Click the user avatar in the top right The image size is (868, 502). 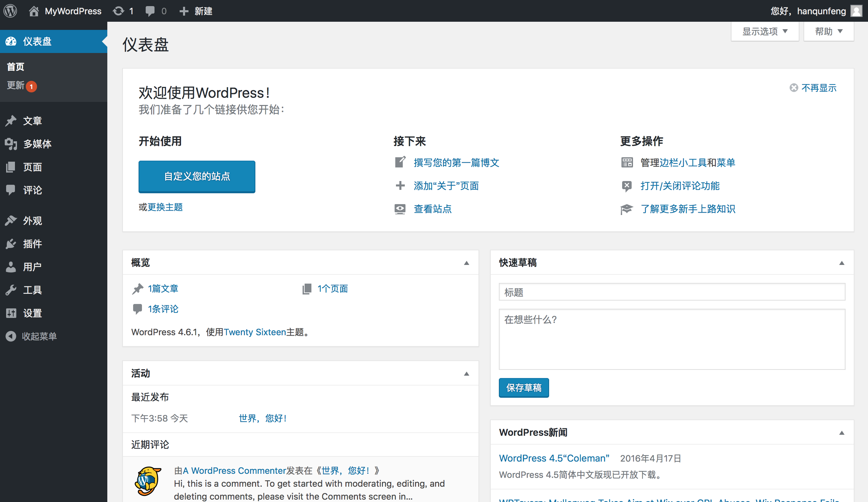pos(856,11)
